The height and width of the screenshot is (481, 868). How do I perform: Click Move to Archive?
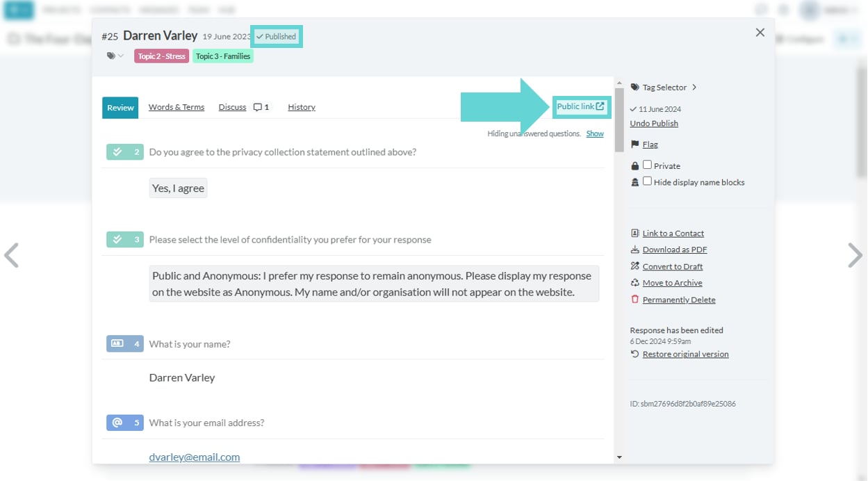(672, 283)
